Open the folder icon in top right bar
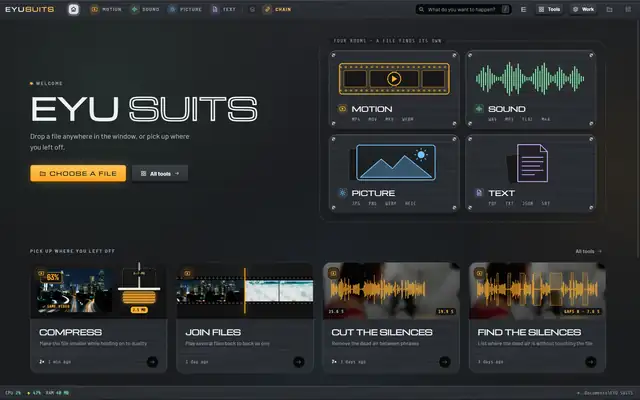The image size is (640, 400). [609, 9]
